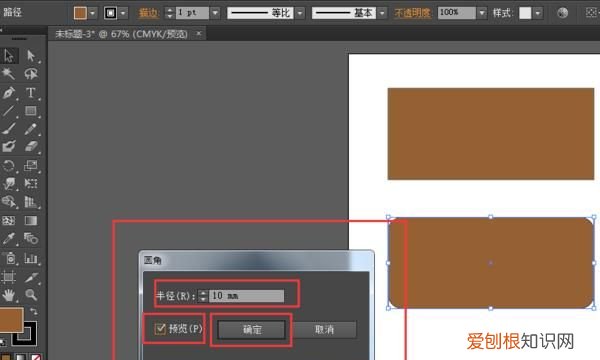
Task: Select the Lasso tool
Action: (x=31, y=73)
